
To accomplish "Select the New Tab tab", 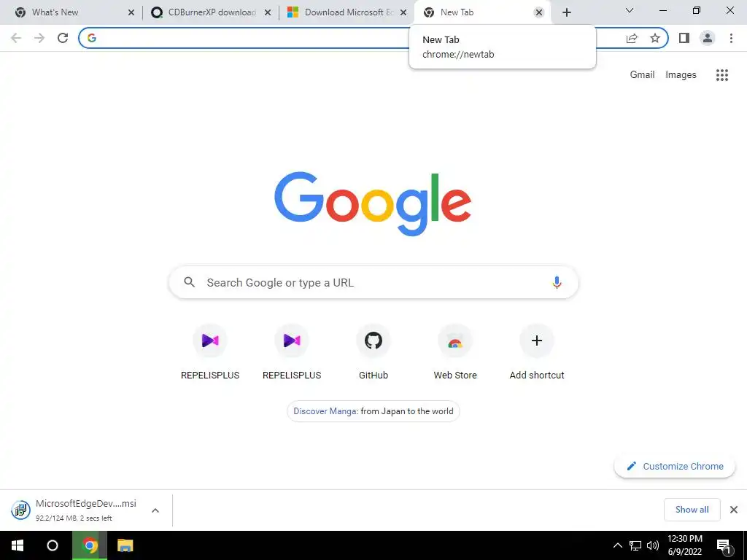I will click(481, 12).
